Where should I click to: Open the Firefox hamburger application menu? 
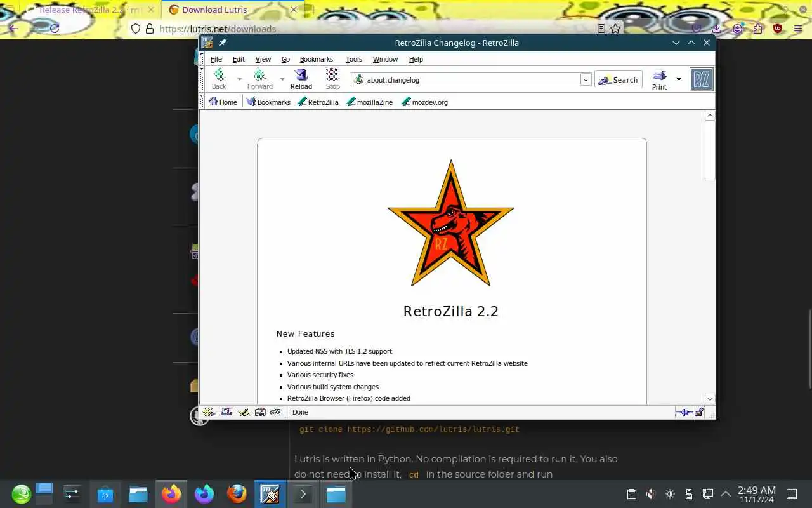pyautogui.click(x=798, y=29)
